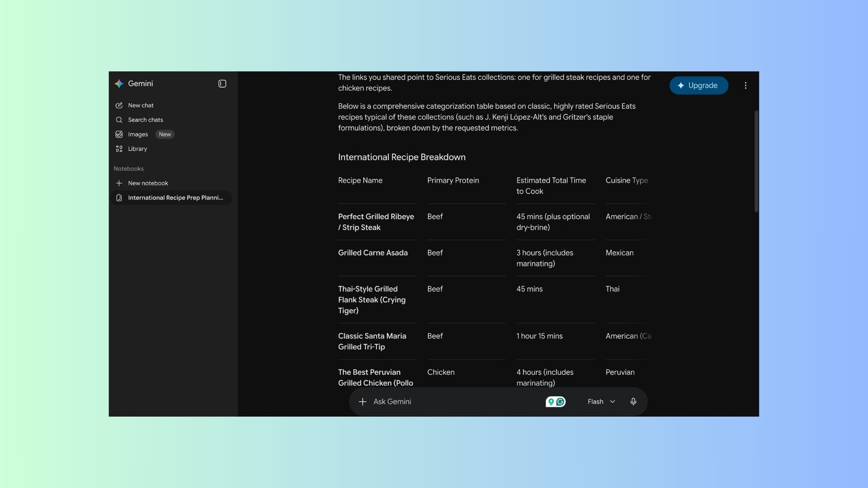Click the Primary Protein column header
Image resolution: width=868 pixels, height=488 pixels.
pos(453,180)
